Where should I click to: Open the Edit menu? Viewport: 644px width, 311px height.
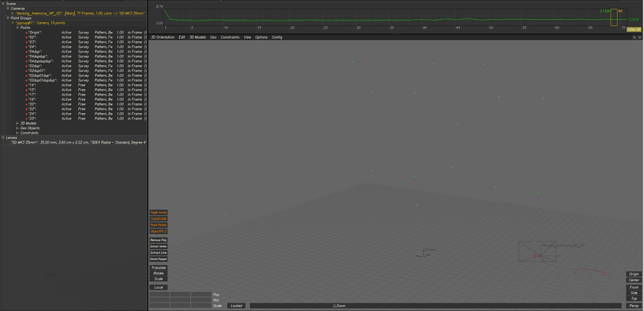tap(181, 37)
